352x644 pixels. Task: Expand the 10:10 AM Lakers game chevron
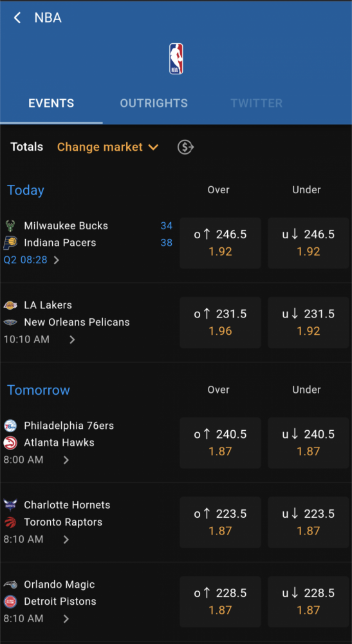click(x=72, y=339)
